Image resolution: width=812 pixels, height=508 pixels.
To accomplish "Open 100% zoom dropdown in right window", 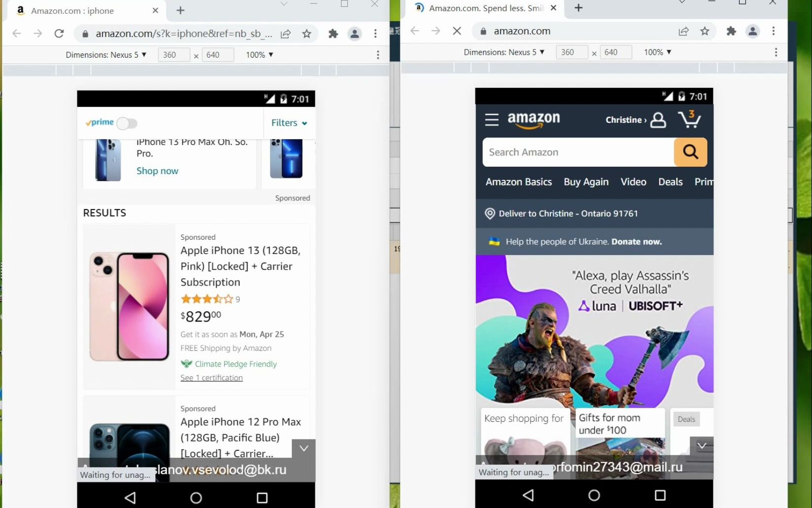I will [658, 52].
